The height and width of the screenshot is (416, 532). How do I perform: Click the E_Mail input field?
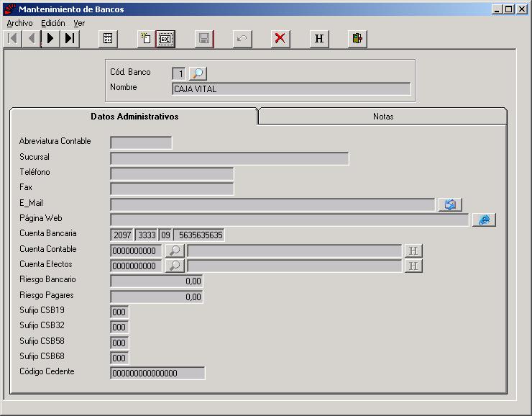(x=272, y=204)
